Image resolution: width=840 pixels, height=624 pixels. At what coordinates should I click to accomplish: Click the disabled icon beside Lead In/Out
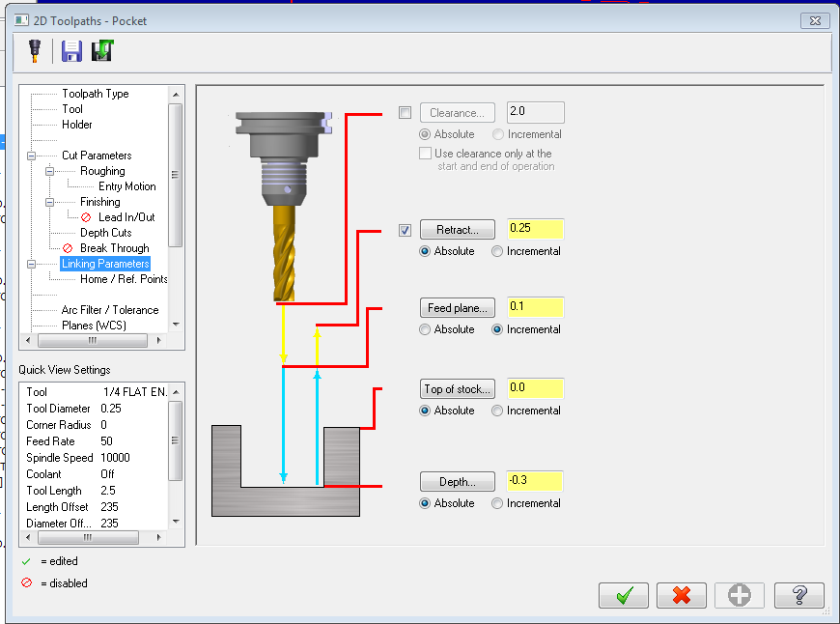pyautogui.click(x=86, y=217)
